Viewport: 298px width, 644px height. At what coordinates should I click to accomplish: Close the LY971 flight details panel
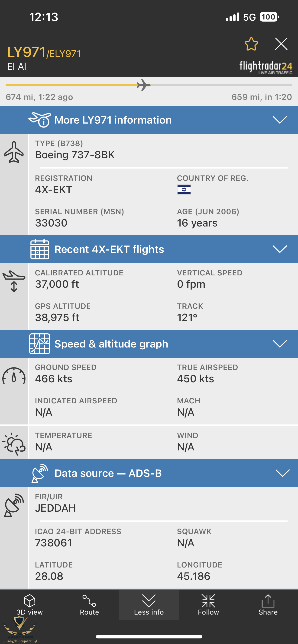pos(281,44)
